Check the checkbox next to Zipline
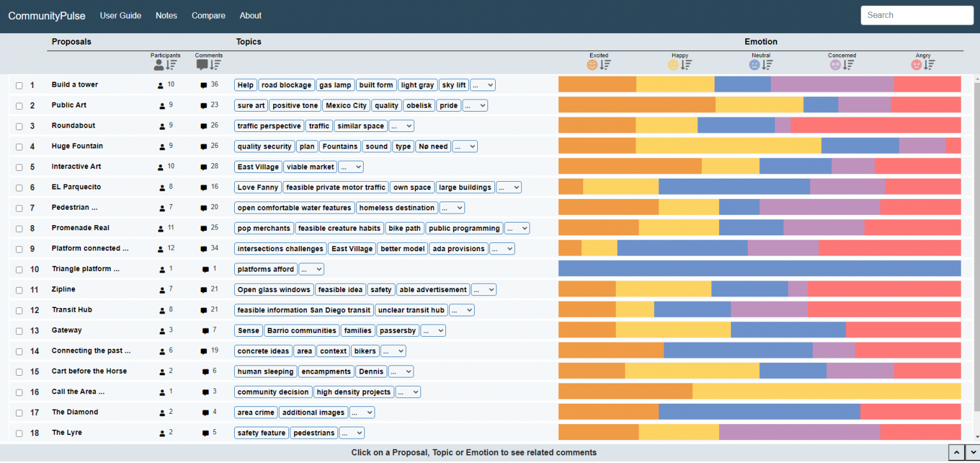Viewport: 980px width, 463px height. tap(19, 289)
